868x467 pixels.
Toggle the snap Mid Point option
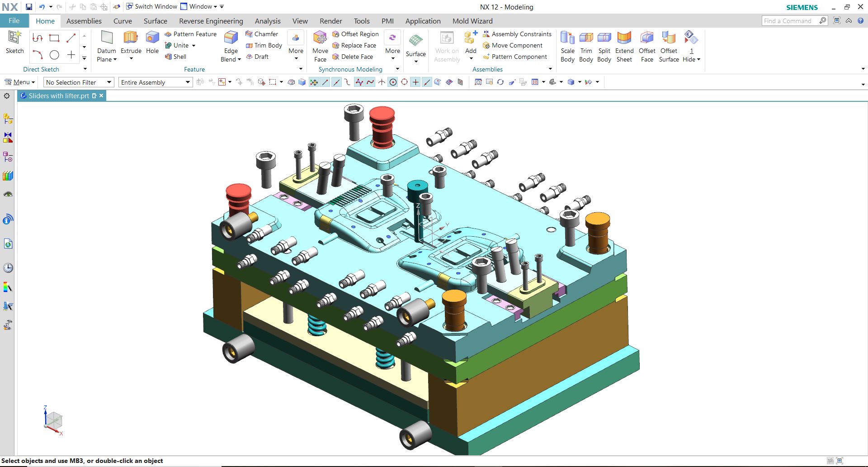(336, 82)
